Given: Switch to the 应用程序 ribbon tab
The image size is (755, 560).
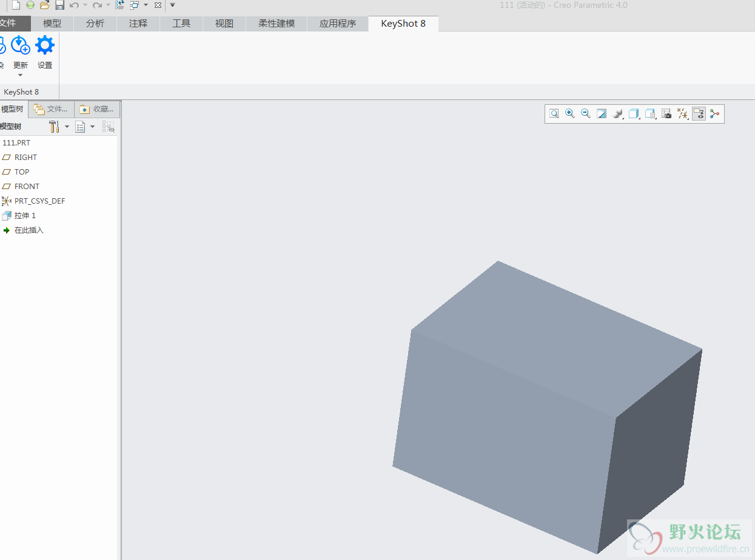Looking at the screenshot, I should pyautogui.click(x=338, y=24).
